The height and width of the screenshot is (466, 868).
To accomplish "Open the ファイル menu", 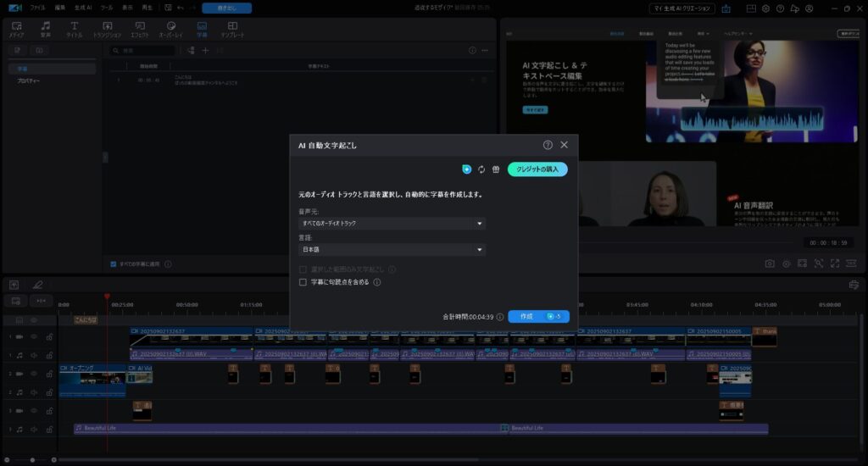I will tap(38, 8).
